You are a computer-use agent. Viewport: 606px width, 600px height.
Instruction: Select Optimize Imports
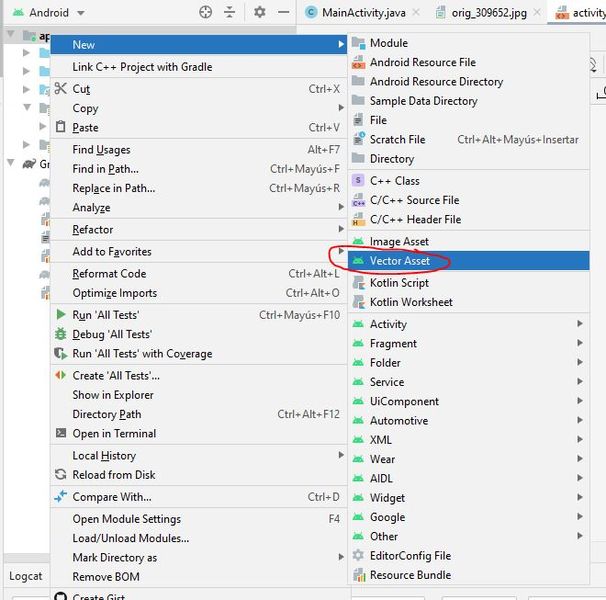(x=199, y=293)
